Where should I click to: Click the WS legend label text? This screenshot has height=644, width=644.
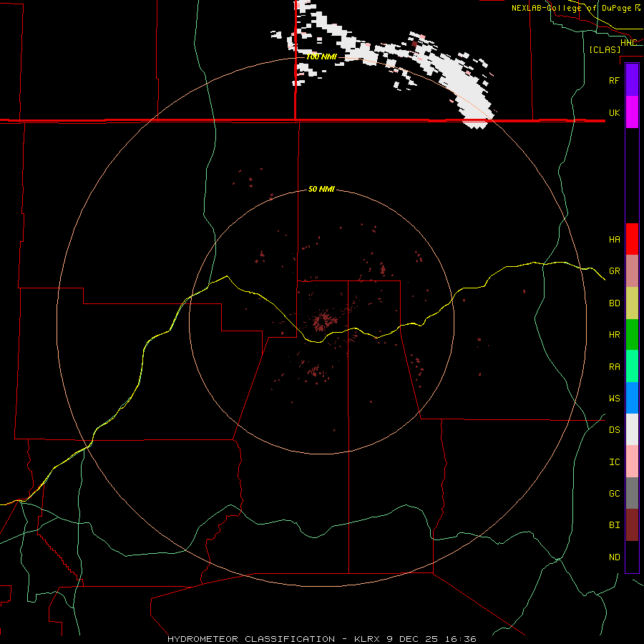(x=614, y=399)
